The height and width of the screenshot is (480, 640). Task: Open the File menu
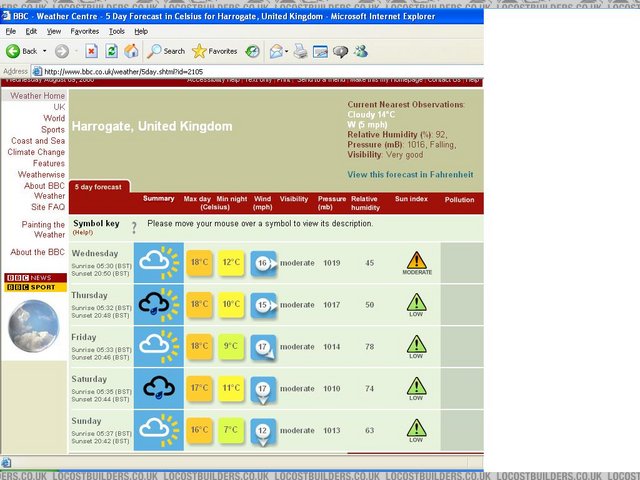(11, 31)
